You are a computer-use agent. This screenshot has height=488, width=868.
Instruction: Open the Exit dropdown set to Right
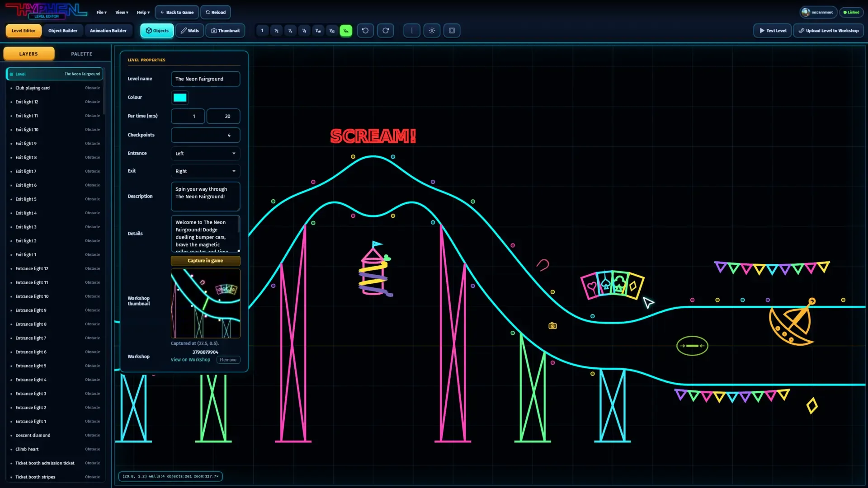point(205,171)
